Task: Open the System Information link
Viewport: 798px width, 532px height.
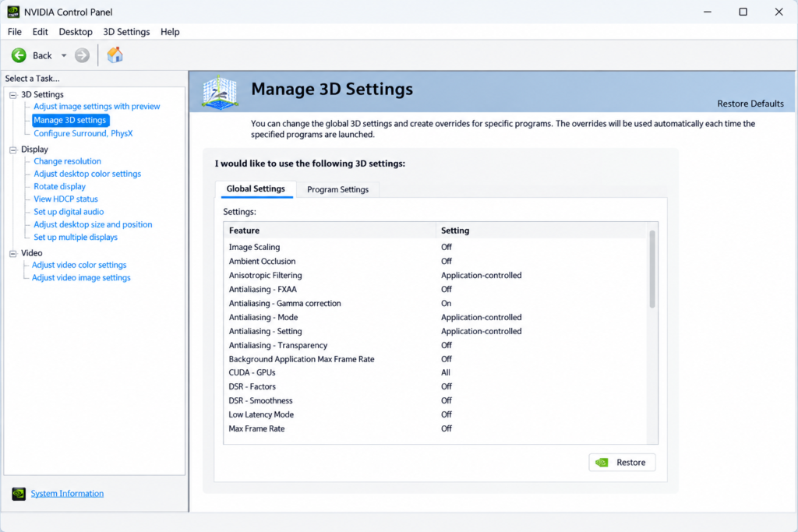Action: point(67,493)
